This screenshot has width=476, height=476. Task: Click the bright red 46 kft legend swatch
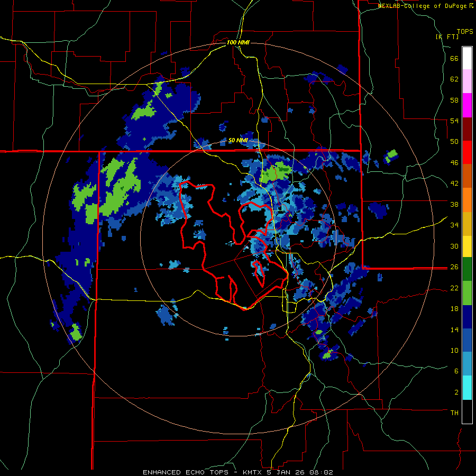(x=467, y=152)
